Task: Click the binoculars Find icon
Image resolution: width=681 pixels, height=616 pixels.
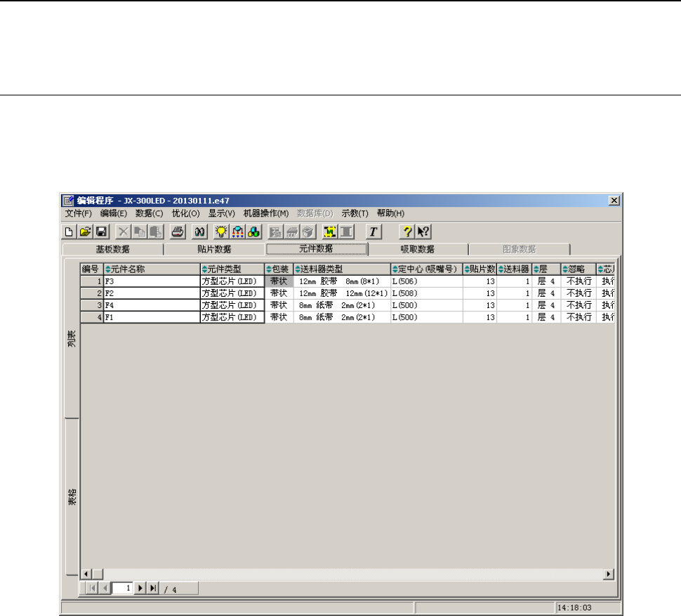Action: click(x=200, y=232)
